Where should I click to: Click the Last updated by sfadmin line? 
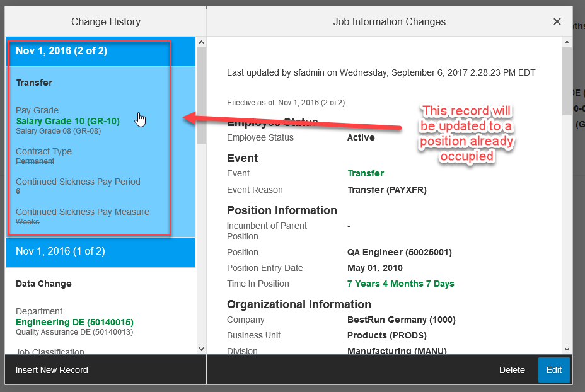pos(381,72)
